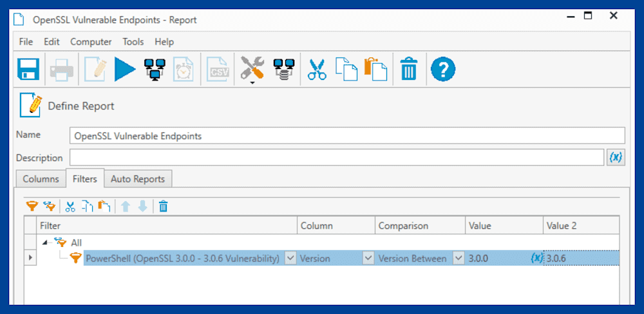Open the PowerShell filter dropdown arrow
This screenshot has width=644, height=314.
pyautogui.click(x=290, y=258)
